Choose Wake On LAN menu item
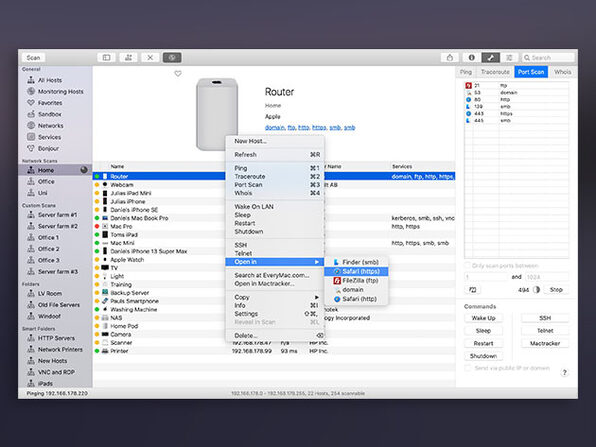 coord(275,207)
